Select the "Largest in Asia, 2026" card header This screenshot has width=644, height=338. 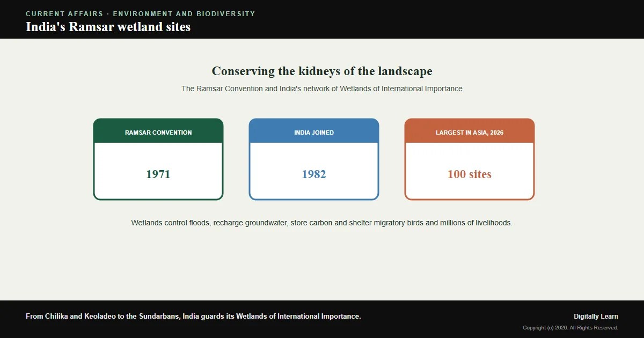tap(470, 132)
